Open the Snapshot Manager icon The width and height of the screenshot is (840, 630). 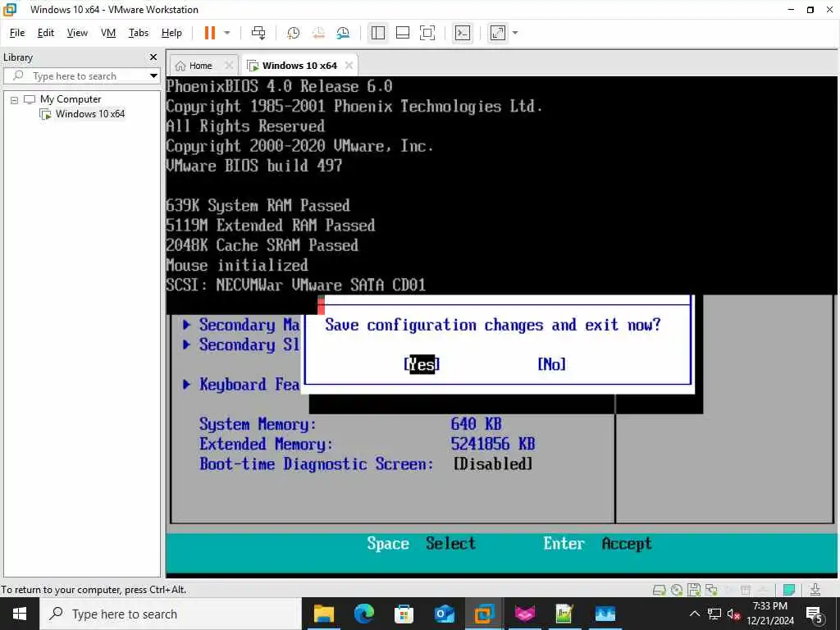tap(343, 33)
